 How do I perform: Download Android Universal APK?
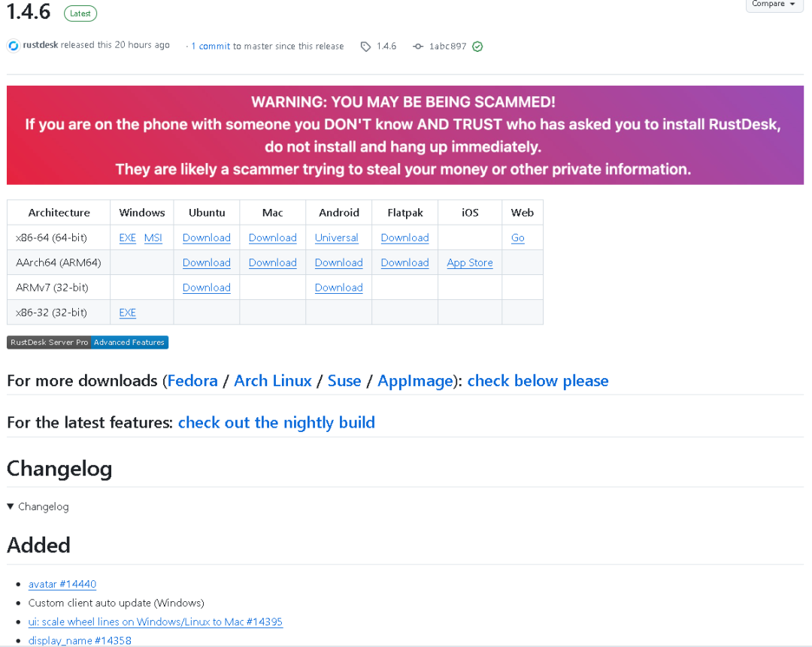pos(337,237)
